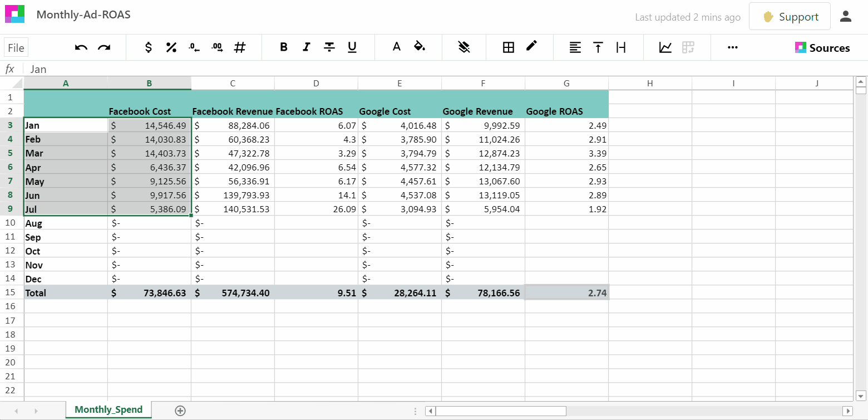
Task: Open the File menu
Action: coord(16,47)
